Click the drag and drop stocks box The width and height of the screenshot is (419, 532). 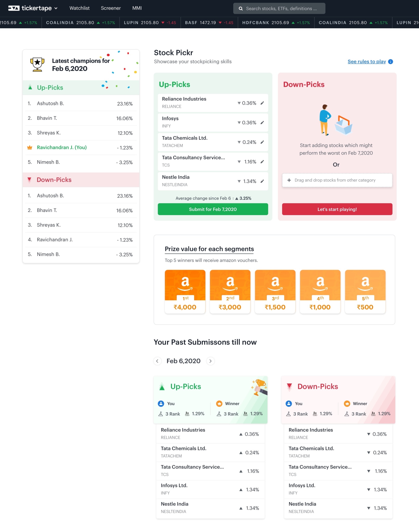click(337, 180)
